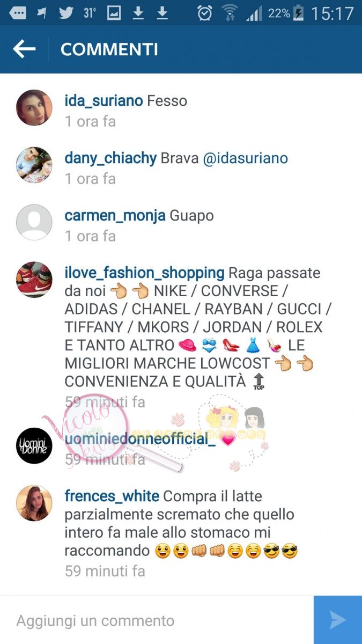Open ilove_fashion_shopping username link
The image size is (362, 644).
[144, 273]
